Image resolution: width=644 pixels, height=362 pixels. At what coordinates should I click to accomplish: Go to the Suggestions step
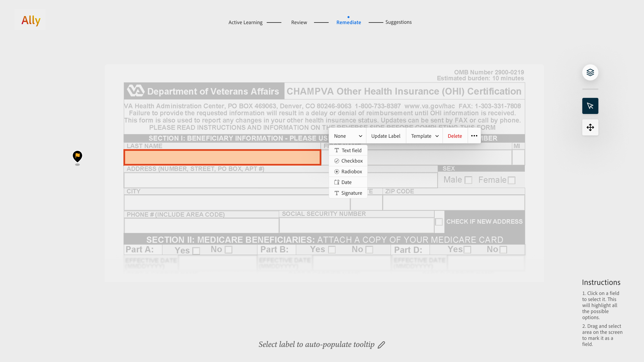[398, 22]
